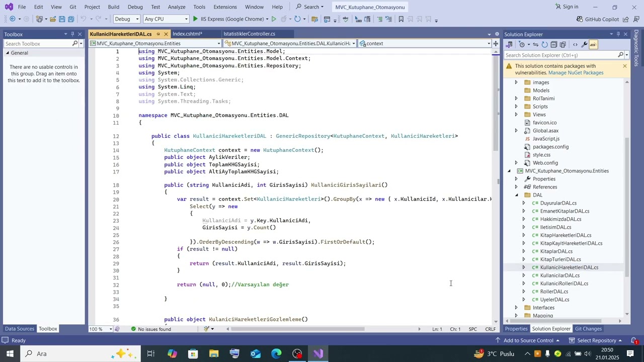The image size is (644, 362).
Task: Click in the Search Toolbox field
Action: pyautogui.click(x=38, y=44)
